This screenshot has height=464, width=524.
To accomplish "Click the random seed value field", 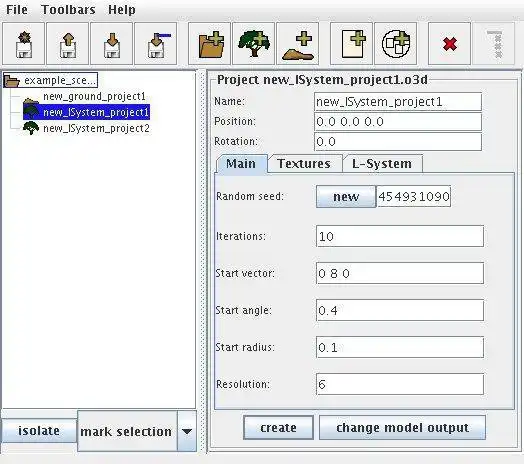I will pos(414,197).
